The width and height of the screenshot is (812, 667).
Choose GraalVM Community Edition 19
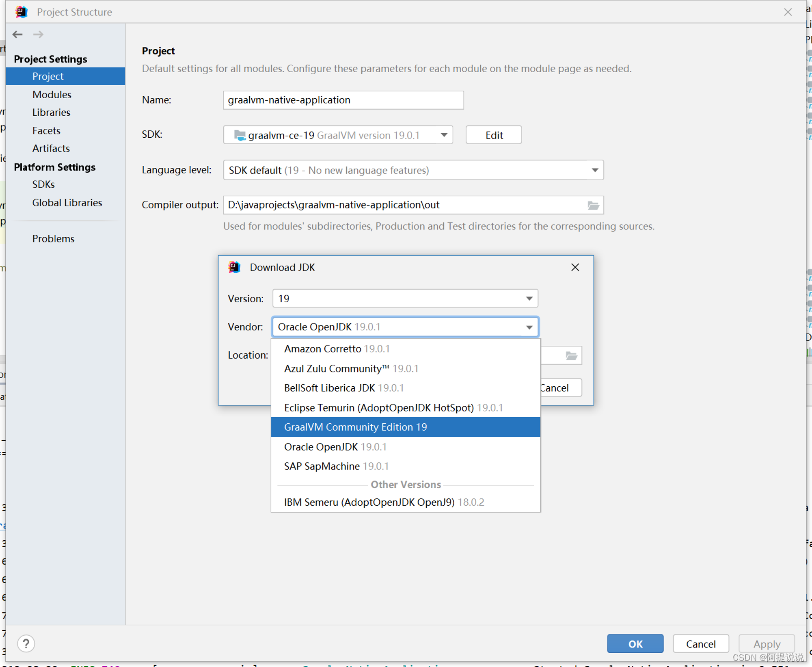tap(406, 427)
